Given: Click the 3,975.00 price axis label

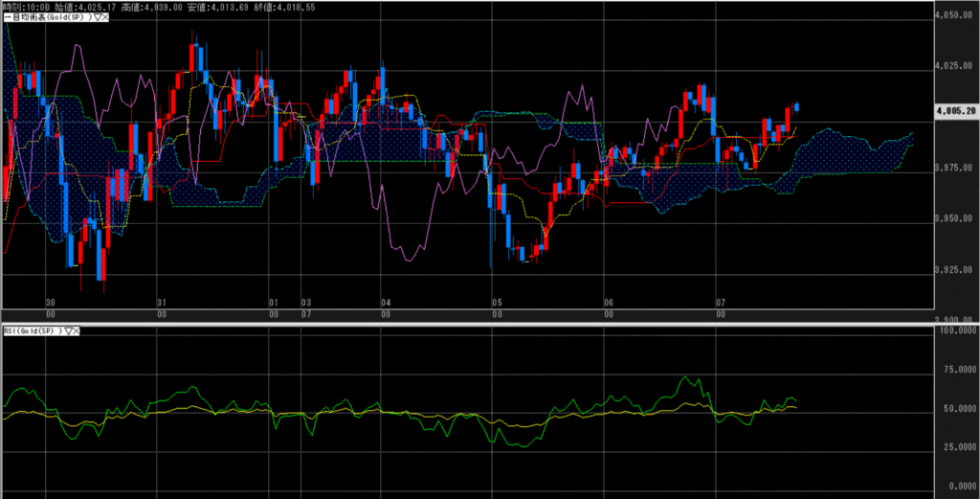Looking at the screenshot, I should 956,169.
